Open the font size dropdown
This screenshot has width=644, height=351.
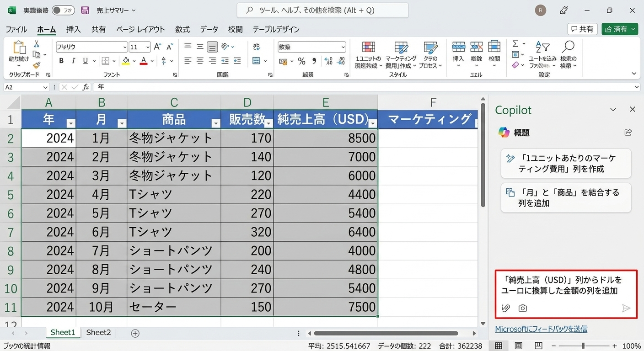pyautogui.click(x=148, y=47)
